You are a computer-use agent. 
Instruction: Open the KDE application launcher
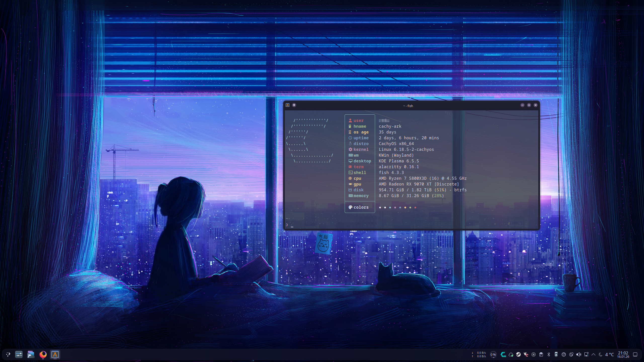tap(8, 354)
